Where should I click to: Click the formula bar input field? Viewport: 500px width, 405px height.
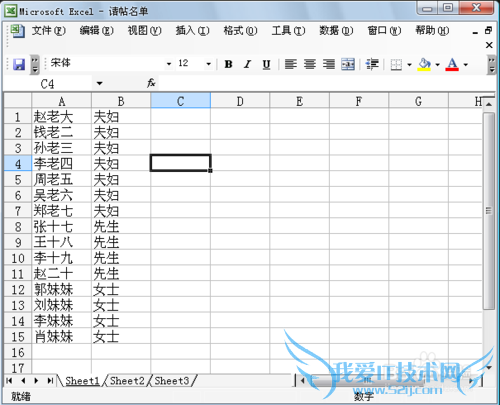click(327, 83)
